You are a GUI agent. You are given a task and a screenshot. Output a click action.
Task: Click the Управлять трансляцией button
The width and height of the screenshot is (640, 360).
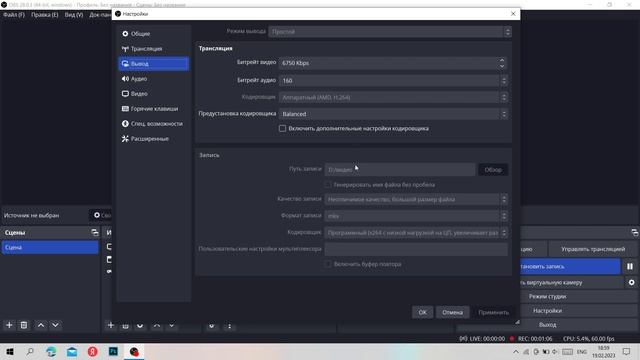[x=593, y=249]
